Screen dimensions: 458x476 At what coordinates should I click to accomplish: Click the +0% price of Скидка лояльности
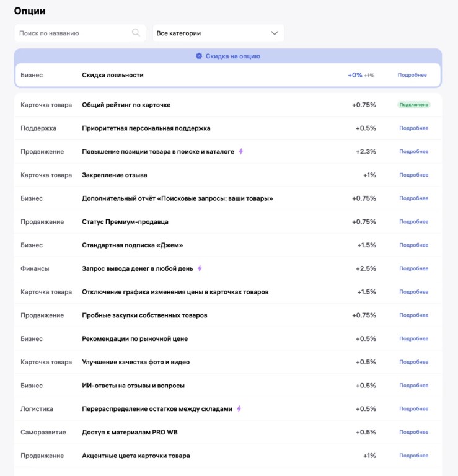355,75
